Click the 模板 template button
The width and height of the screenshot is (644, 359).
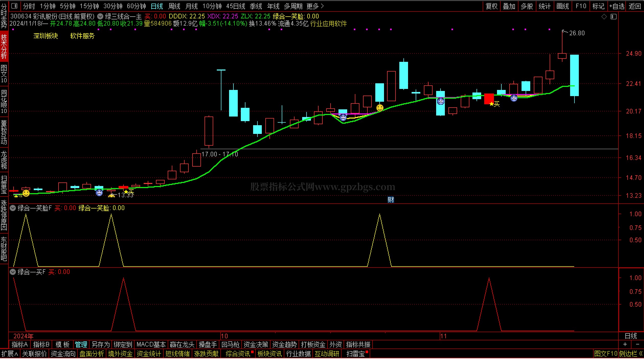(63, 345)
